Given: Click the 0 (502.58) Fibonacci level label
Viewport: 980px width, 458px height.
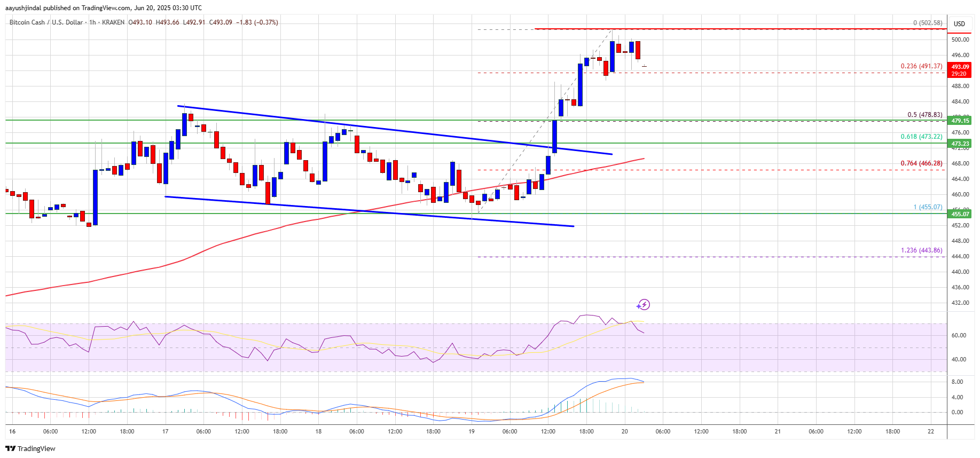Looking at the screenshot, I should (927, 23).
